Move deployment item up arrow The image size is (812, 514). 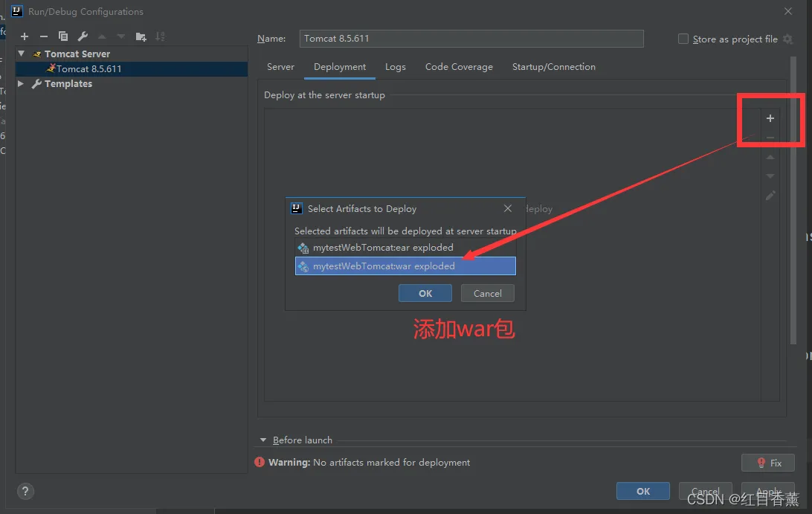(770, 157)
